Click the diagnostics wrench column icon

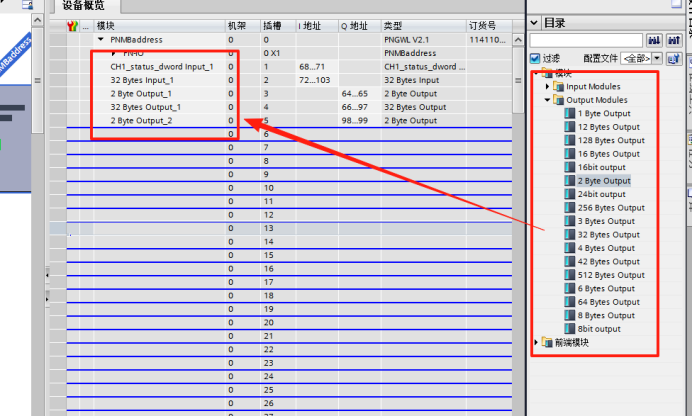point(72,26)
